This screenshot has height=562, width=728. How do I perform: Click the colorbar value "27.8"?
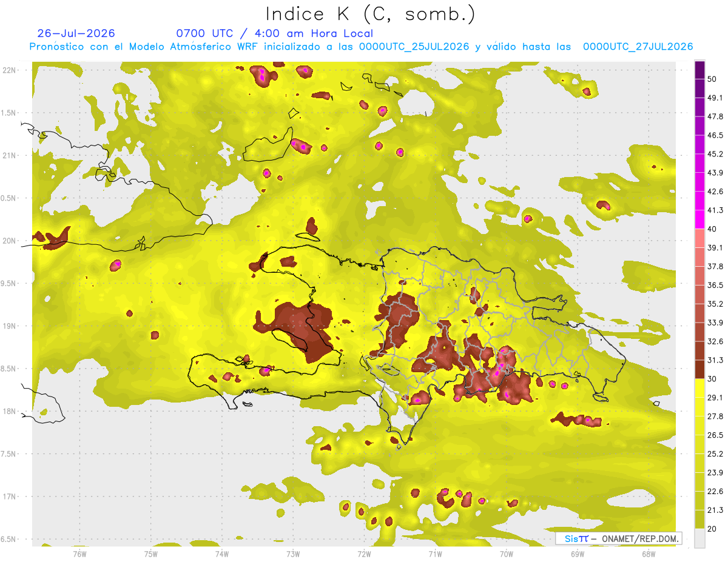pyautogui.click(x=716, y=416)
